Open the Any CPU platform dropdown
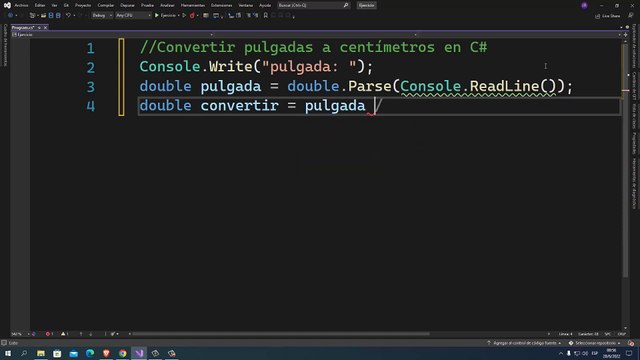The width and height of the screenshot is (640, 360). tap(133, 16)
